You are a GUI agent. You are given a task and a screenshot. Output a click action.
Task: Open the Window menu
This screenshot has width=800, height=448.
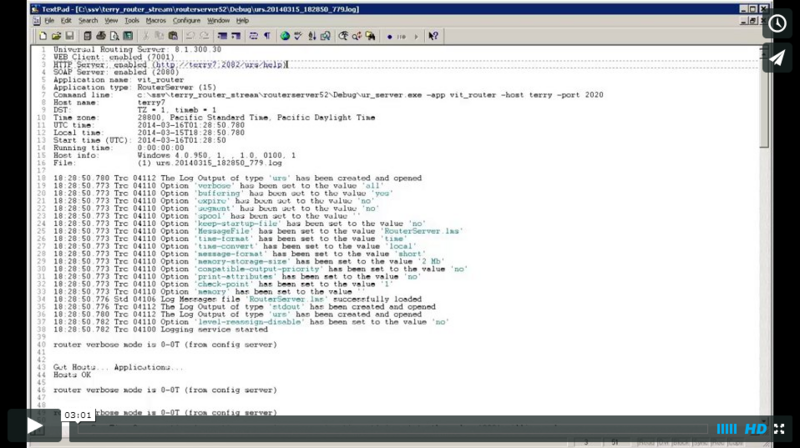tap(218, 20)
